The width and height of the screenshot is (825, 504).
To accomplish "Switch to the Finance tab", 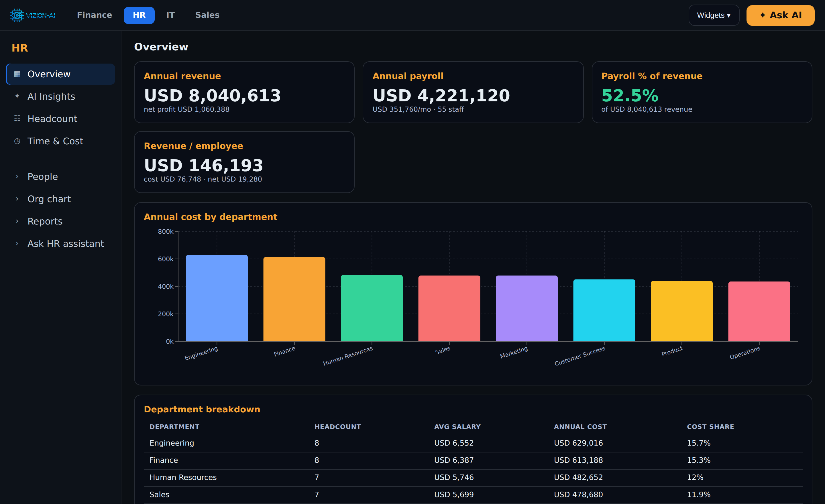I will [95, 15].
